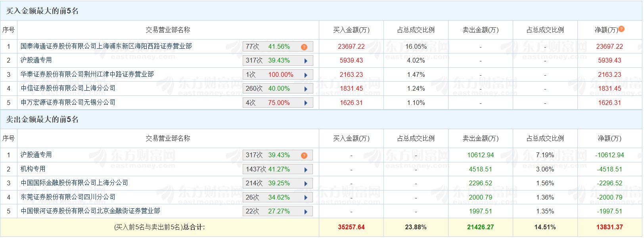Open 中信证券股份有限公司上海分公司 link

[68, 88]
